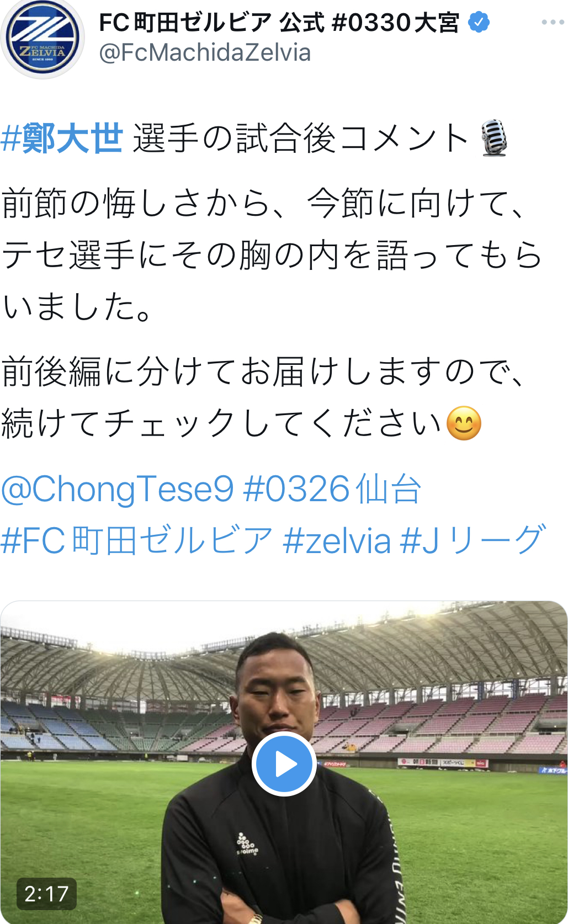Open @ChongTese9 mention

click(x=118, y=489)
